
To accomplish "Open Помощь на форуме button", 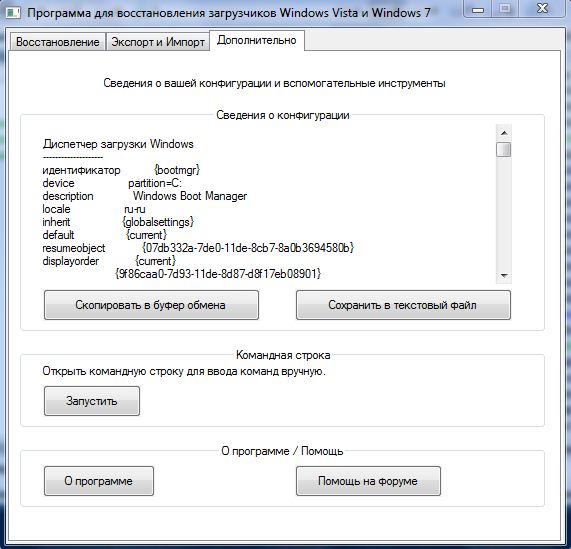I will (368, 481).
